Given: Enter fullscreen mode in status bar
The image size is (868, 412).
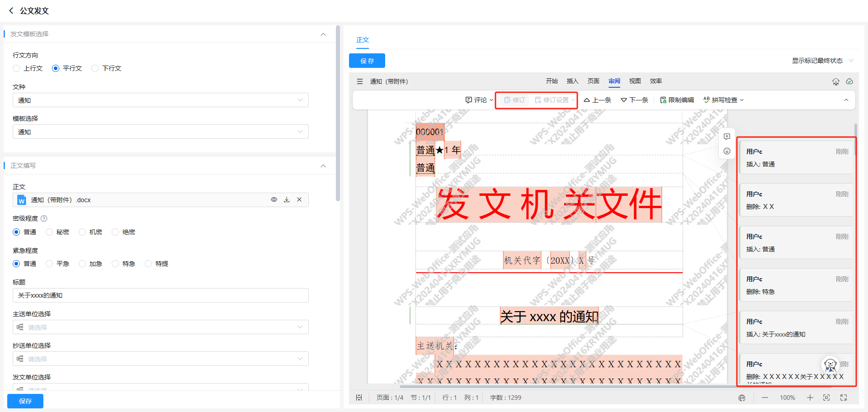Looking at the screenshot, I should [844, 398].
